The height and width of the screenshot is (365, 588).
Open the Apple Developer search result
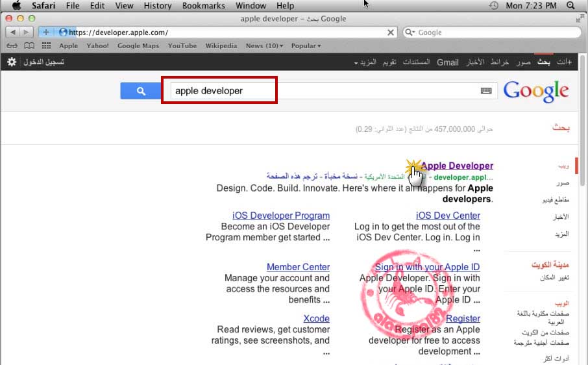(457, 166)
